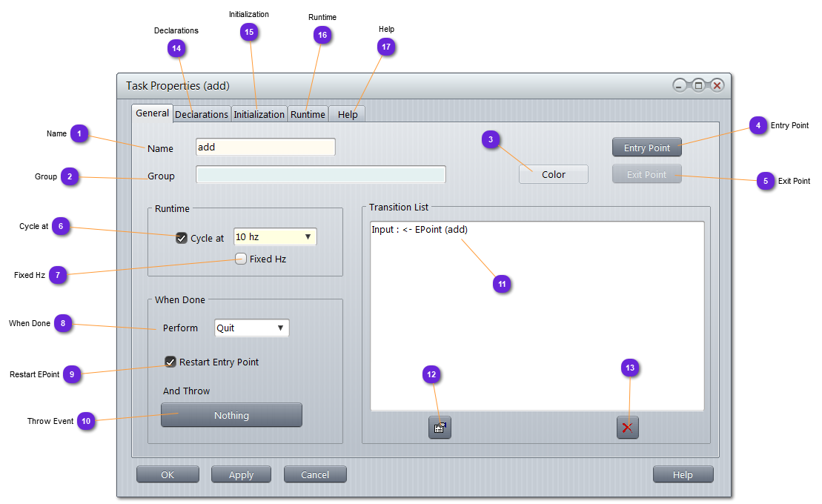Open the Initialization tab
This screenshot has height=504, width=822.
(259, 114)
